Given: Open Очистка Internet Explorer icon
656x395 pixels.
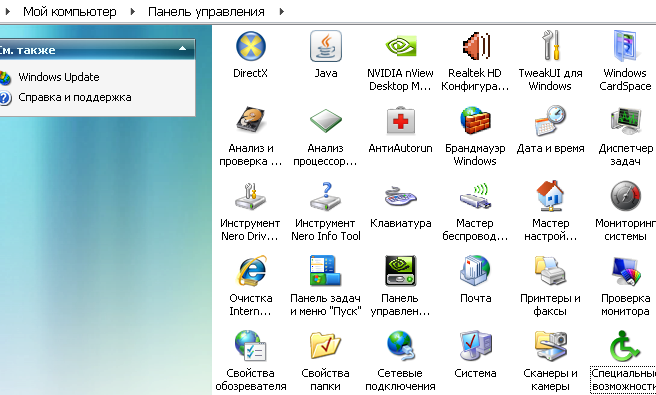Looking at the screenshot, I should coord(251,271).
